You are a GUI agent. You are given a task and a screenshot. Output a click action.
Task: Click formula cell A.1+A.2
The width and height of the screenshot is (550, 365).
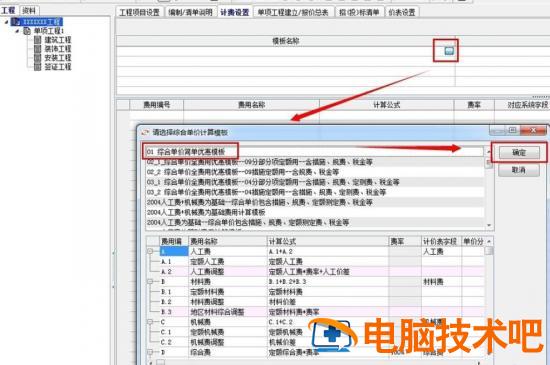coord(328,251)
